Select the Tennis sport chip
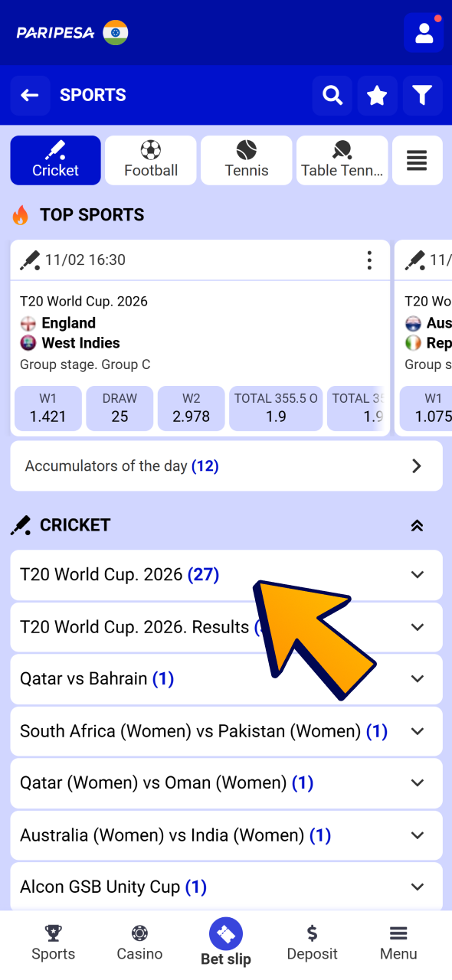452x980 pixels. (x=246, y=160)
